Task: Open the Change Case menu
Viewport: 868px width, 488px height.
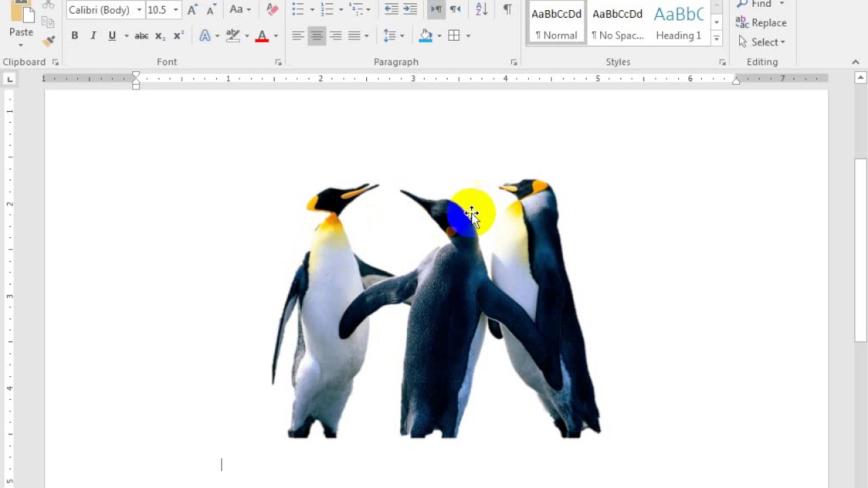Action: tap(239, 9)
